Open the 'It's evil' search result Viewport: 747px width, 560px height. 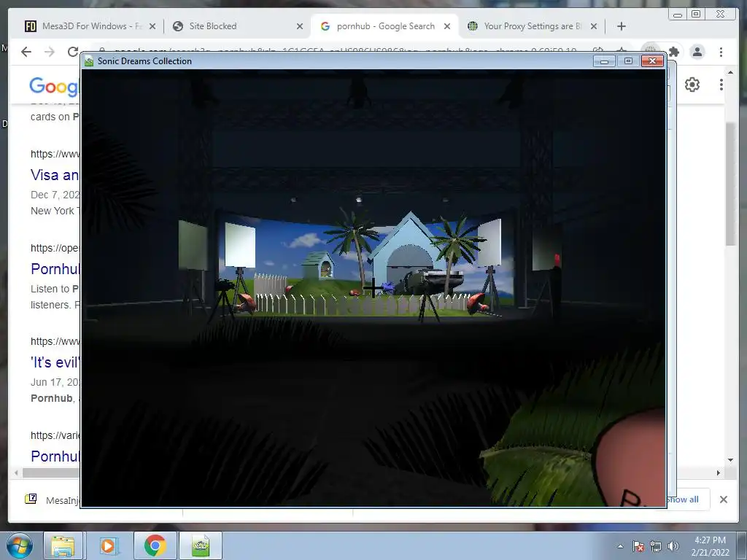(x=55, y=362)
